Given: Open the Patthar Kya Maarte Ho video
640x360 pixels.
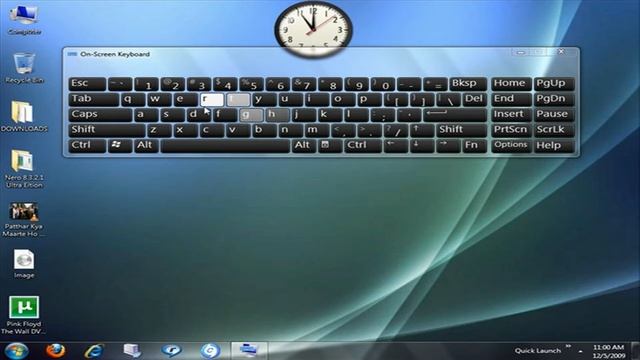Looking at the screenshot, I should pyautogui.click(x=24, y=219).
